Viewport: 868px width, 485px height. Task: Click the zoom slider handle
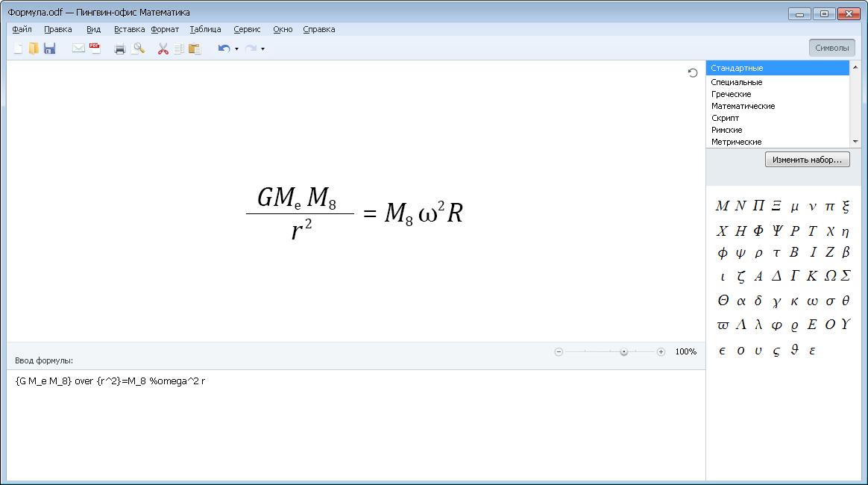pyautogui.click(x=624, y=351)
